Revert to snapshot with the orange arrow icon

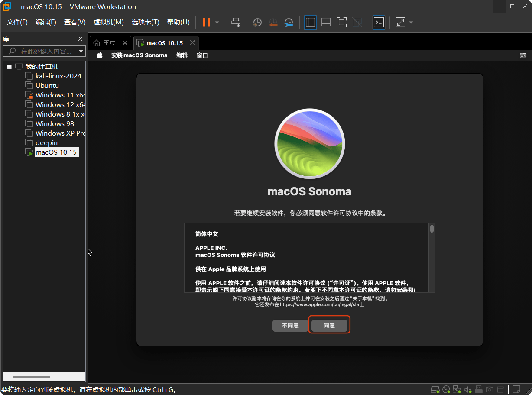pyautogui.click(x=273, y=22)
